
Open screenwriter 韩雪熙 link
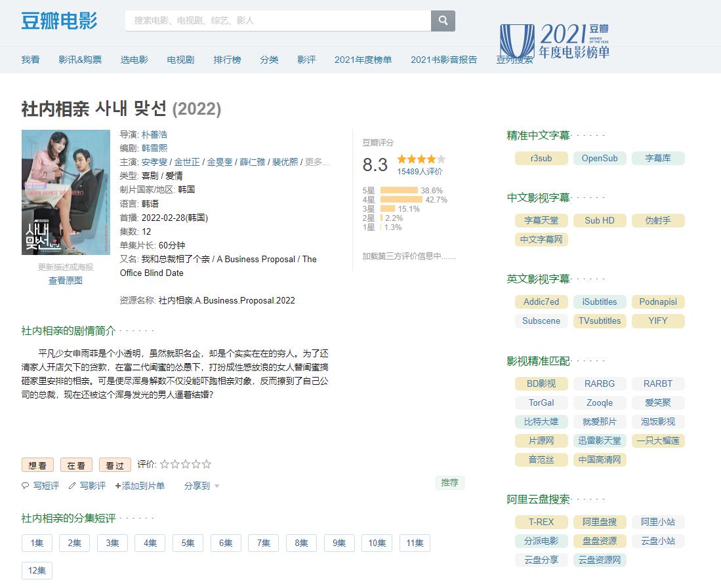click(x=155, y=148)
